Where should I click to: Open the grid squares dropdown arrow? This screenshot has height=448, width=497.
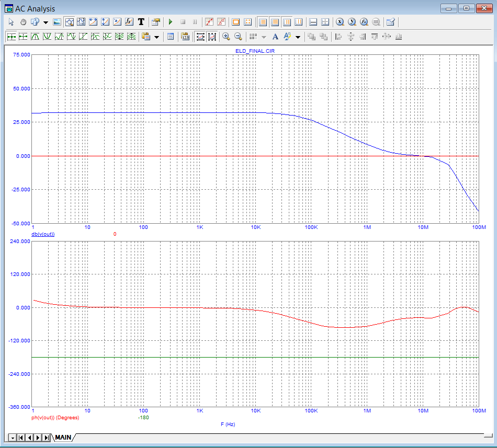click(264, 37)
